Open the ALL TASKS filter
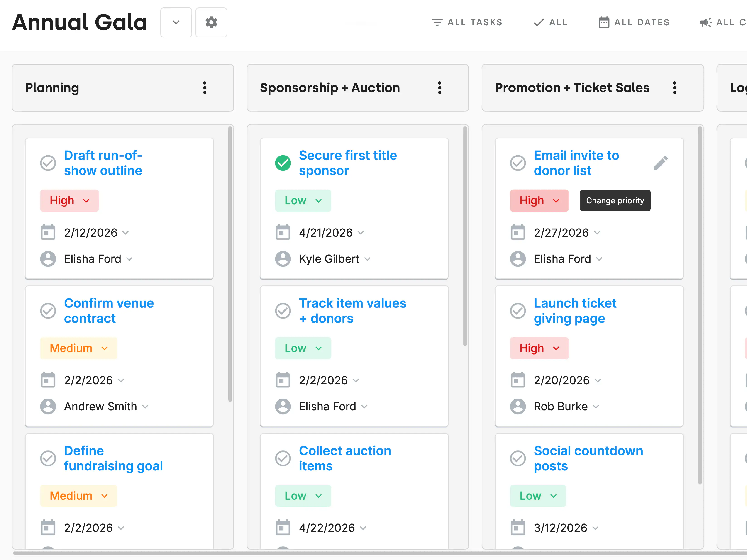 (467, 23)
